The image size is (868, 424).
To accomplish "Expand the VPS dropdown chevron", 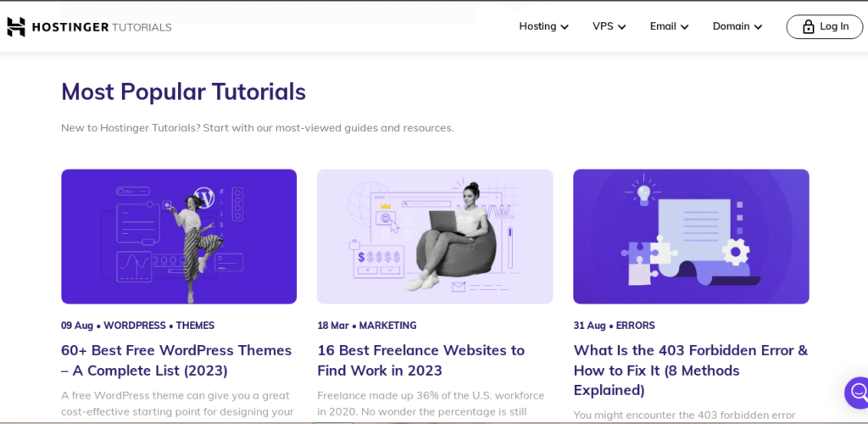I will click(621, 27).
